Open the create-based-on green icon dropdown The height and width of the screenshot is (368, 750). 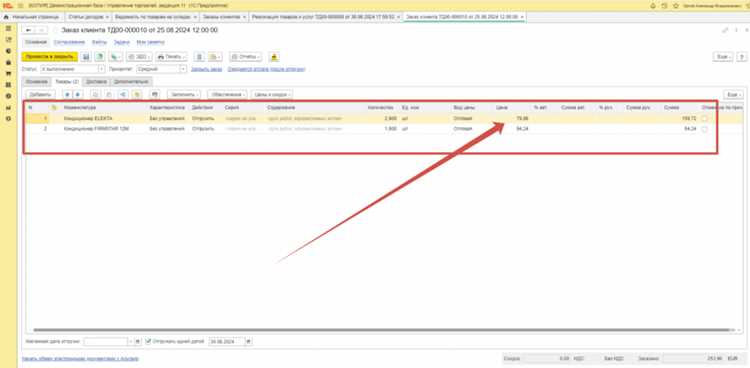115,57
